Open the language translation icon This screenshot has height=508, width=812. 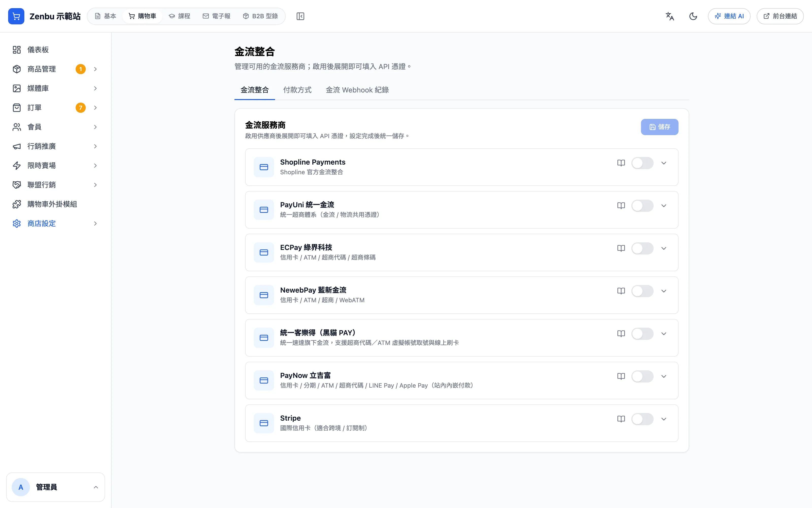coord(670,16)
